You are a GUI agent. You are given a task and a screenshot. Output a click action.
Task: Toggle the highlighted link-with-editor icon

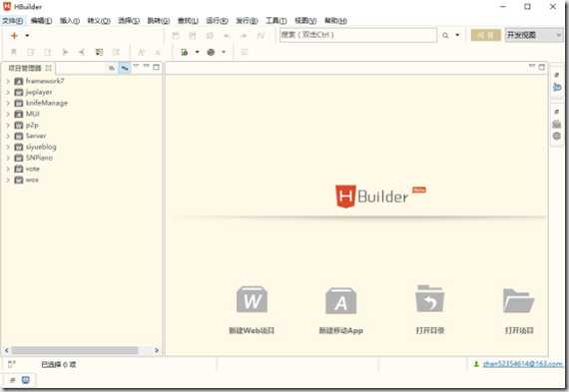125,68
